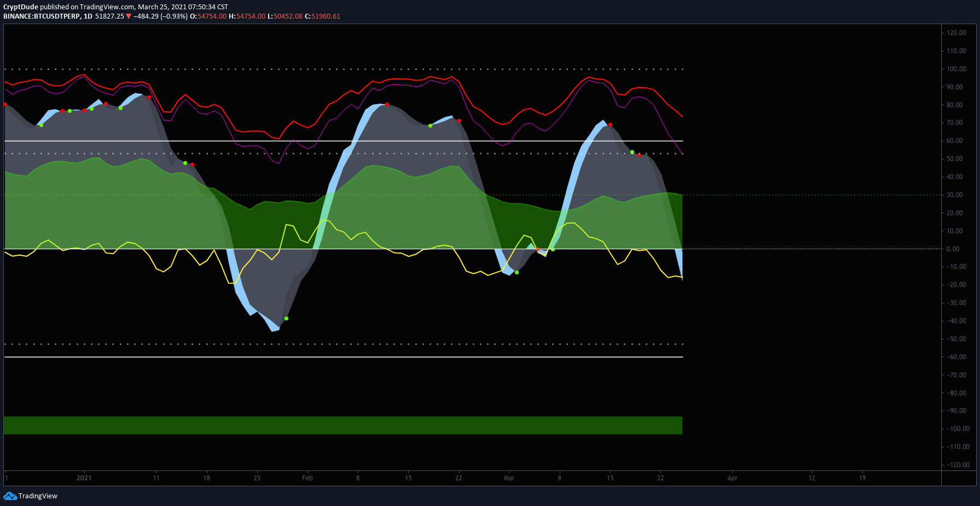Screen dimensions: 980x506
Task: Click the Mar label on time axis
Action: pyautogui.click(x=509, y=478)
